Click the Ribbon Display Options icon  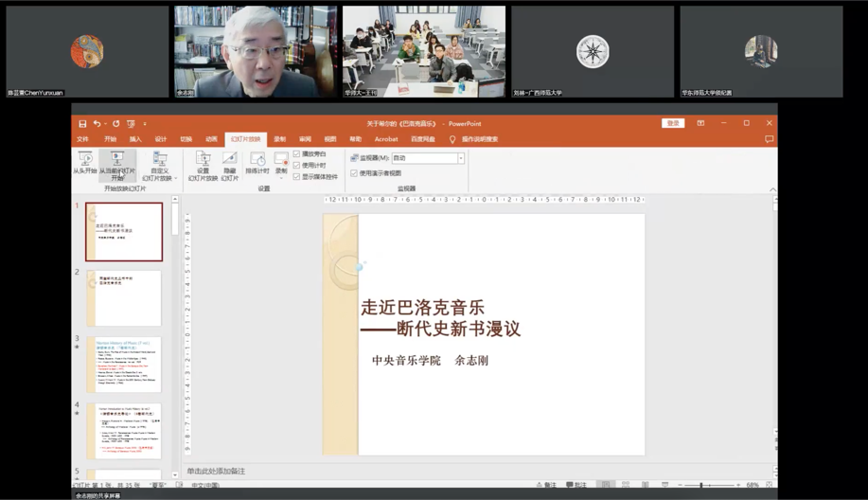click(700, 123)
